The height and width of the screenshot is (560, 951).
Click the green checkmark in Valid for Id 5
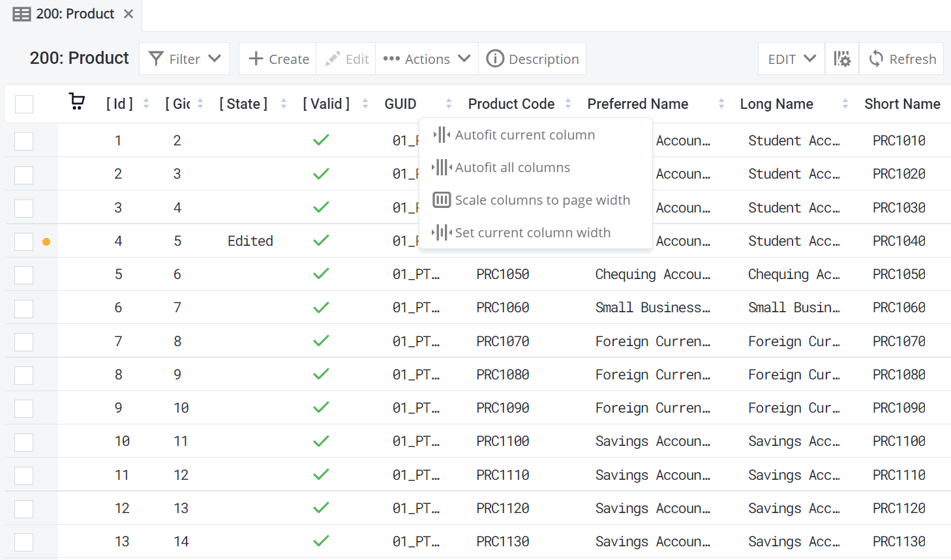coord(321,274)
